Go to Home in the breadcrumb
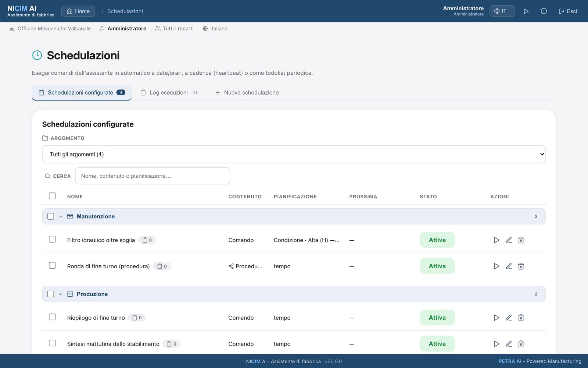 coord(78,11)
